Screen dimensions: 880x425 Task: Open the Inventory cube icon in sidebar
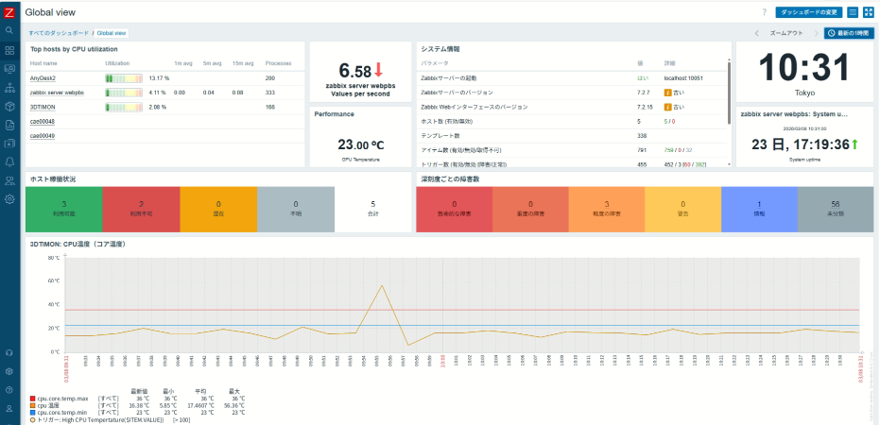(x=9, y=106)
